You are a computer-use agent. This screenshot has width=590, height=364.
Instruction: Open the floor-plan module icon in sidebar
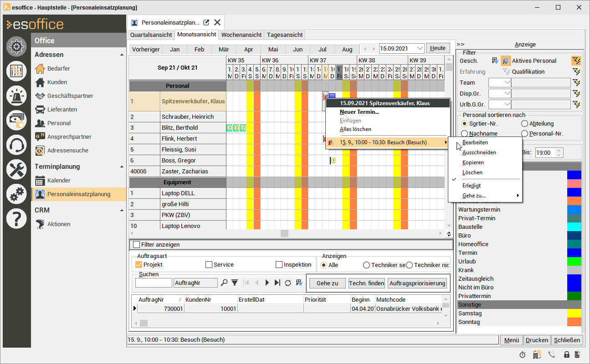(16, 71)
